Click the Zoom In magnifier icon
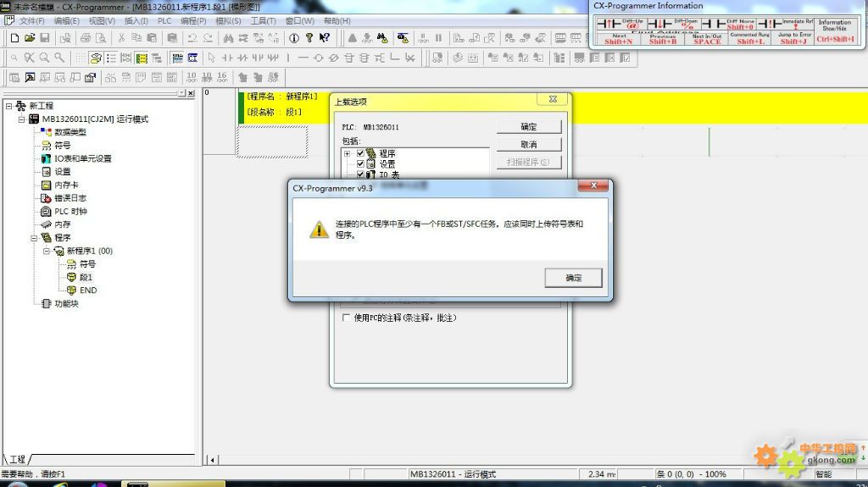The width and height of the screenshot is (868, 487). coord(44,58)
